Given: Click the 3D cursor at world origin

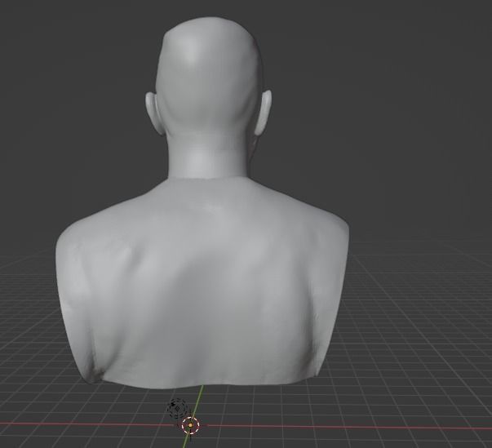Looking at the screenshot, I should coord(190,425).
